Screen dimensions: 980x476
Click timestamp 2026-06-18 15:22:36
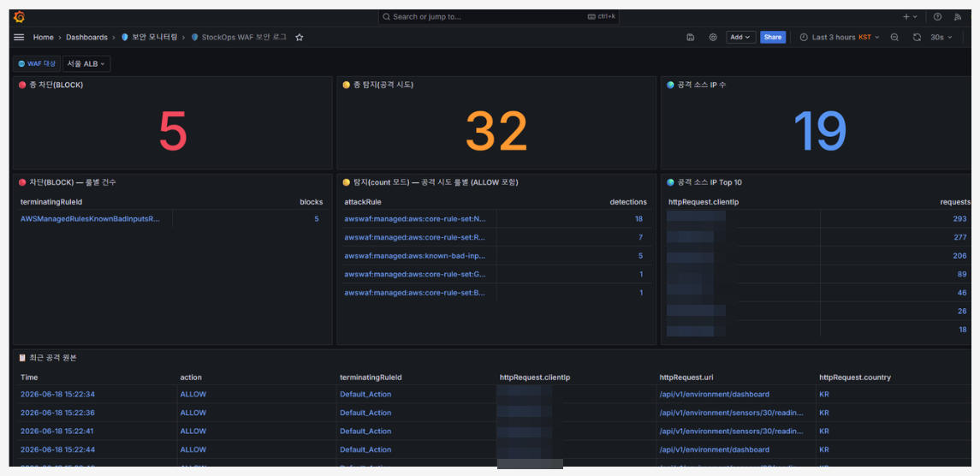(x=57, y=413)
